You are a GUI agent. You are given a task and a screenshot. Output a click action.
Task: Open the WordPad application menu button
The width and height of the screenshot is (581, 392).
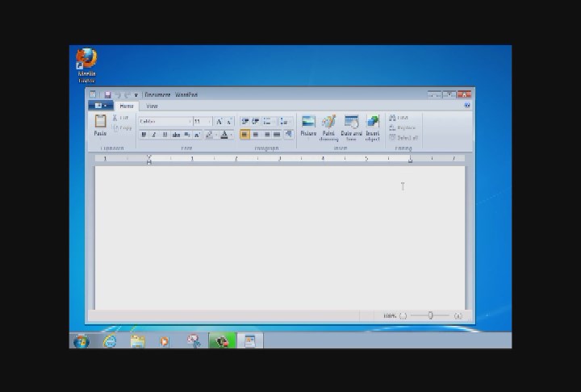click(100, 106)
